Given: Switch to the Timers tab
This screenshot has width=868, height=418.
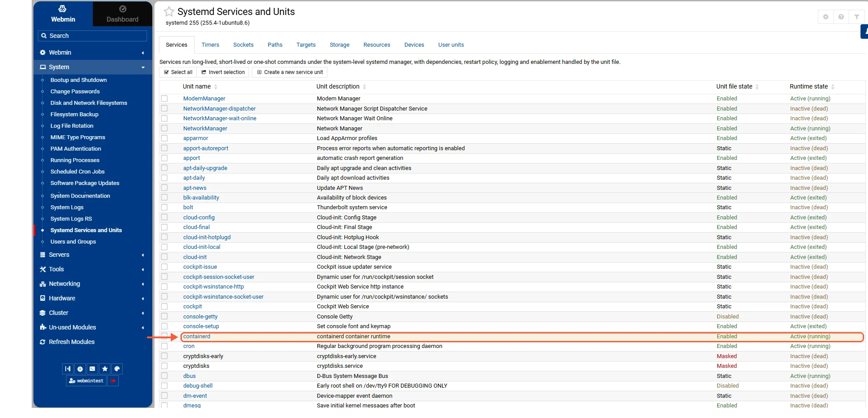Looking at the screenshot, I should (x=210, y=45).
